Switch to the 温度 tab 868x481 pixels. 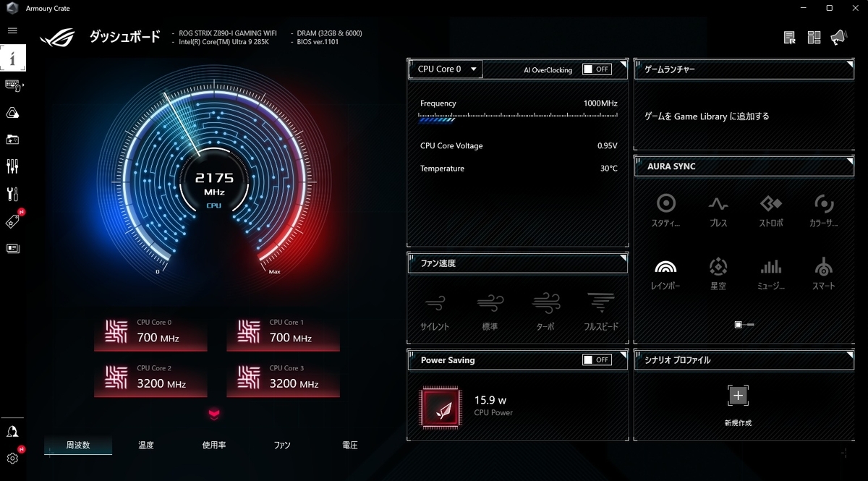coord(145,446)
